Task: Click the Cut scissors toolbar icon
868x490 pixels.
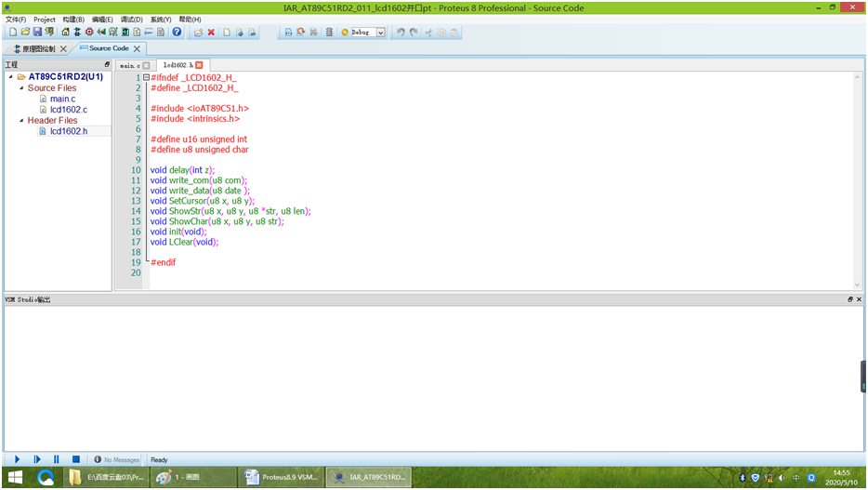Action: click(428, 33)
